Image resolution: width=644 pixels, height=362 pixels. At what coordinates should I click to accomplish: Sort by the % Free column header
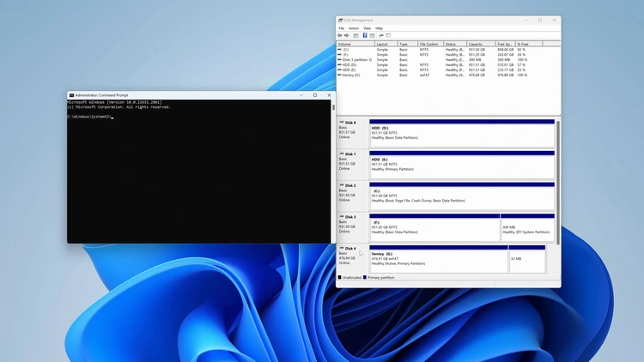529,44
